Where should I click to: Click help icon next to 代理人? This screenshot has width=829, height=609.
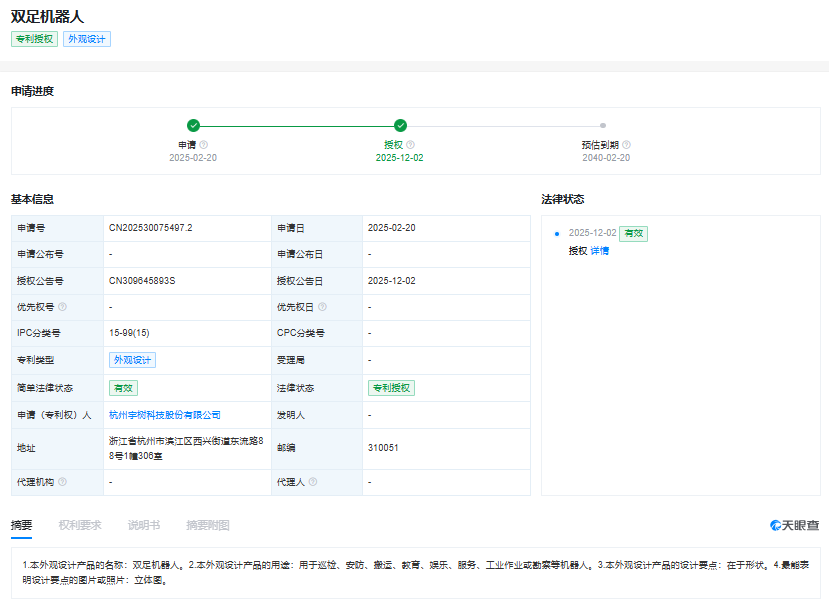pyautogui.click(x=313, y=482)
